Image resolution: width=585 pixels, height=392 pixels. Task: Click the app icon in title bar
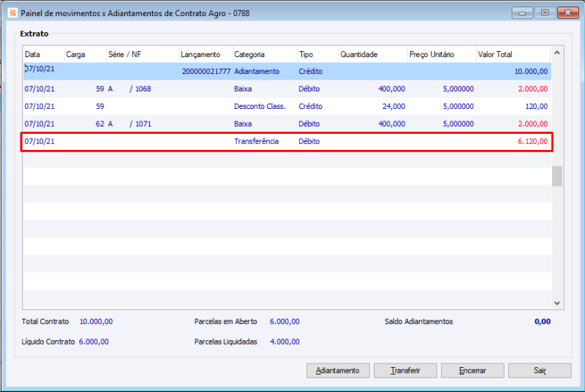point(12,13)
